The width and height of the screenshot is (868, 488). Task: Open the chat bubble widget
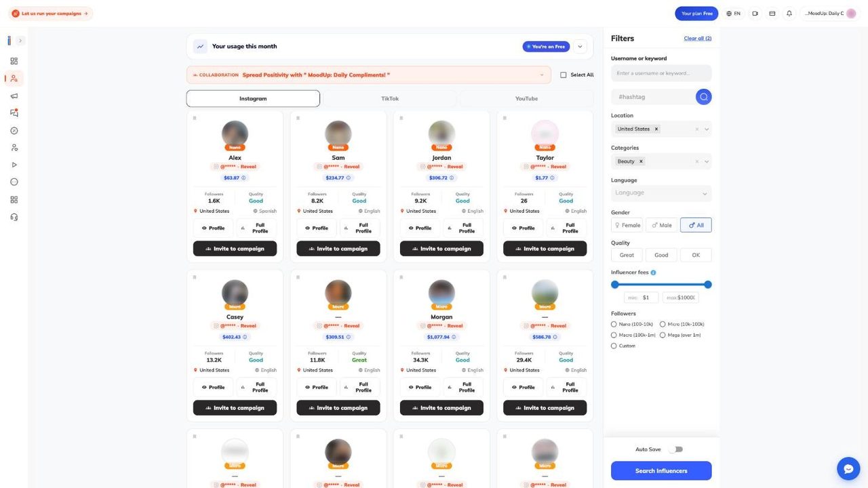[848, 468]
